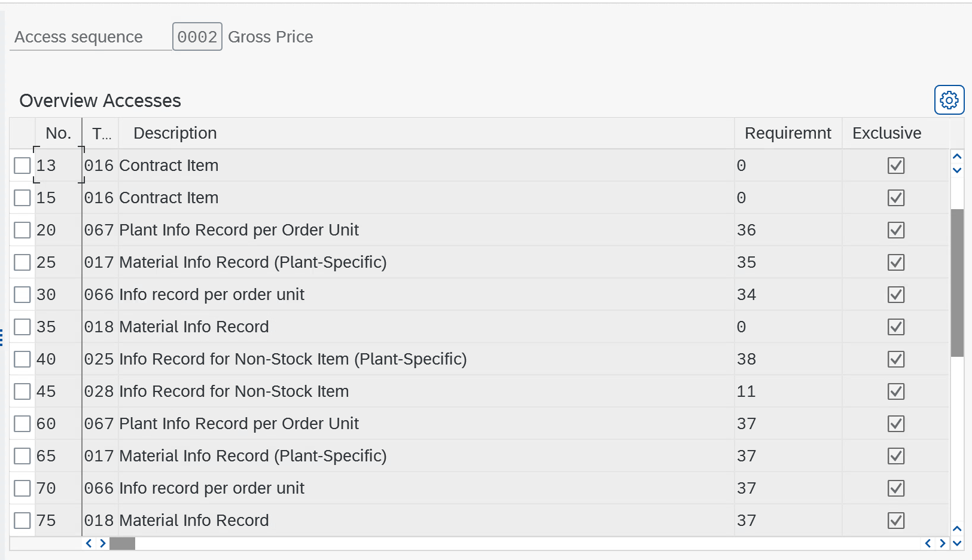Click the Requiremnt column header
The height and width of the screenshot is (560, 972).
point(787,133)
